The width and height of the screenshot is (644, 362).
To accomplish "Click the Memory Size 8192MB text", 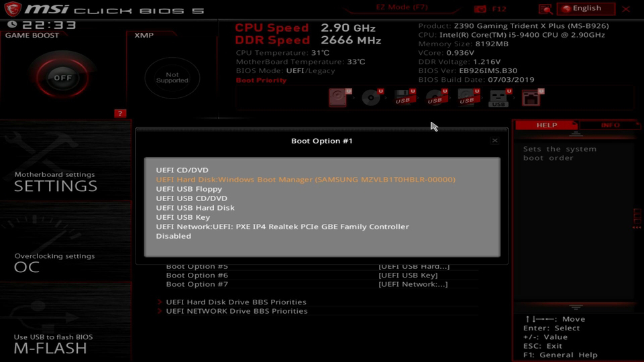I will [x=464, y=44].
